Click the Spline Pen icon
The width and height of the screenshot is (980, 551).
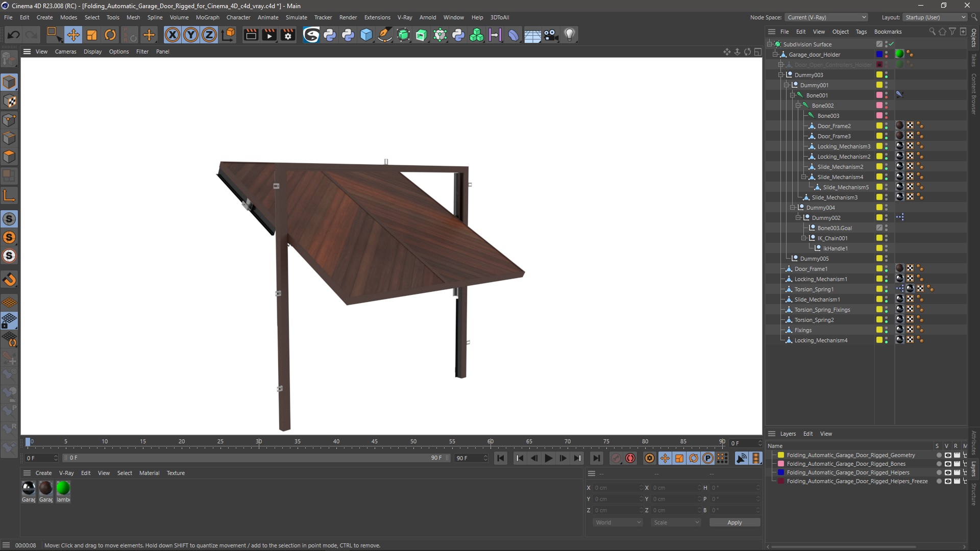click(x=385, y=35)
